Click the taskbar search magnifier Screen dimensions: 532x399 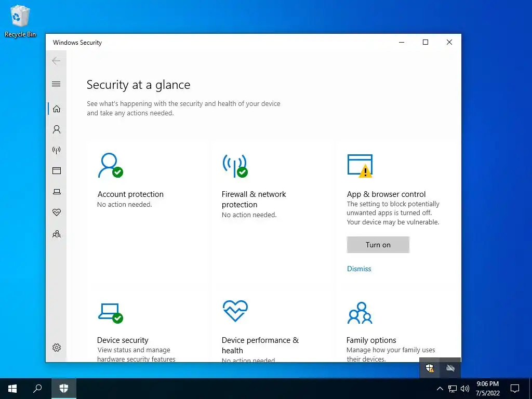tap(37, 389)
